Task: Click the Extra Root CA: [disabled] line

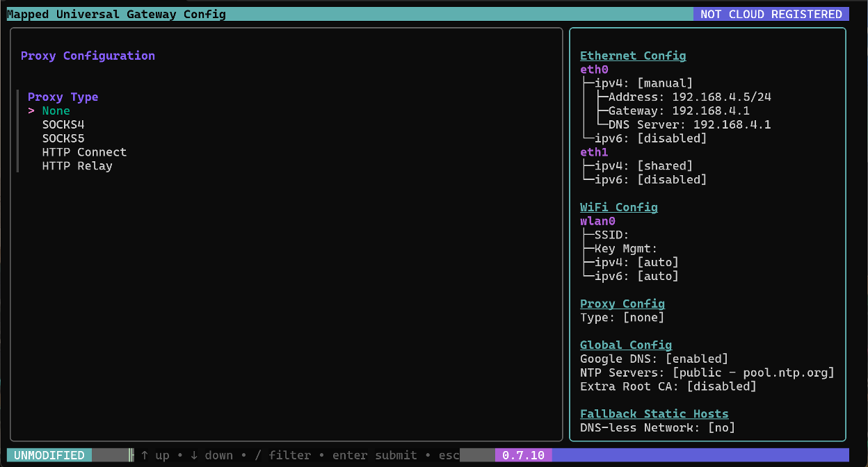Action: [668, 386]
